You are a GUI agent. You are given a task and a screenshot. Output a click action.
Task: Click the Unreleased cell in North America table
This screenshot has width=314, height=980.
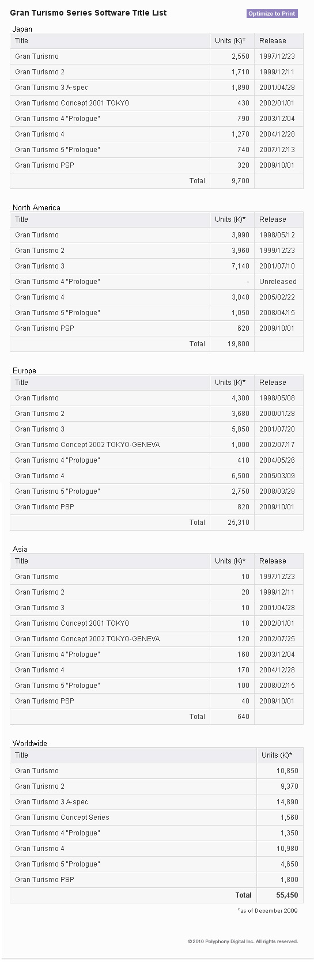pyautogui.click(x=278, y=282)
